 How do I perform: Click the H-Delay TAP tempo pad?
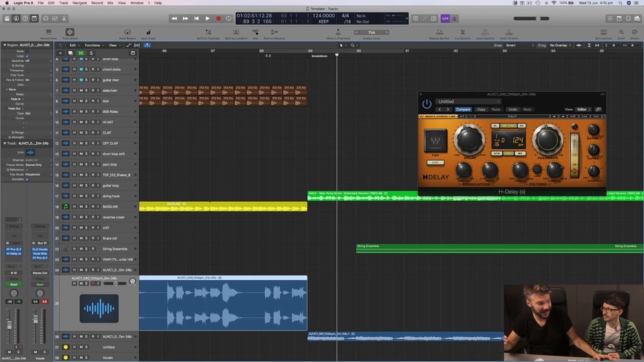coord(435,141)
